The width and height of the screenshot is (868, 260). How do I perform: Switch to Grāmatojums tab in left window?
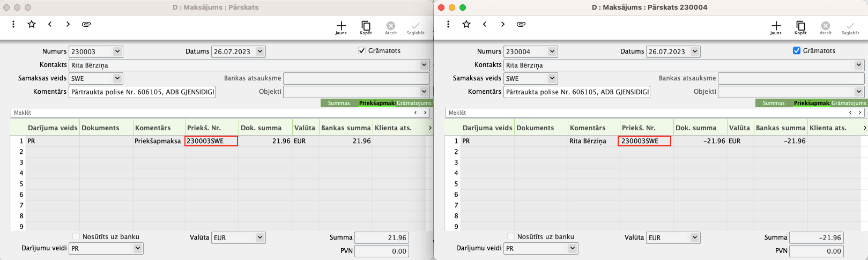click(414, 103)
